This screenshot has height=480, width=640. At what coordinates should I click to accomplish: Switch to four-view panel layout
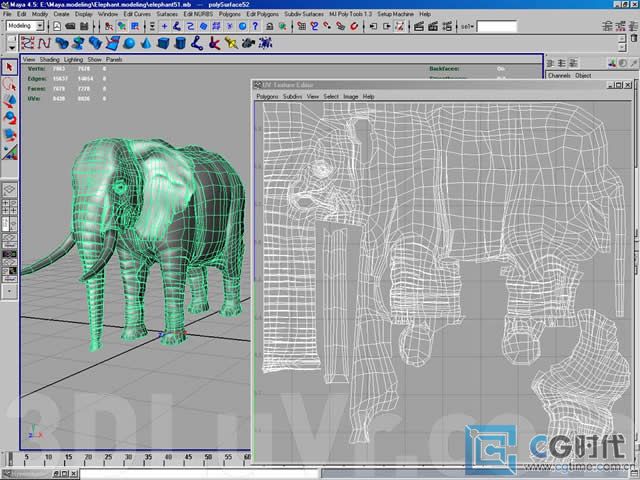[9, 207]
